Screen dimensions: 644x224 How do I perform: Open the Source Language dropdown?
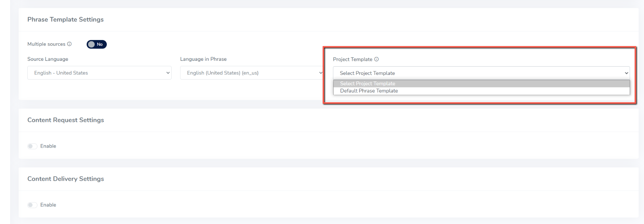pos(99,73)
